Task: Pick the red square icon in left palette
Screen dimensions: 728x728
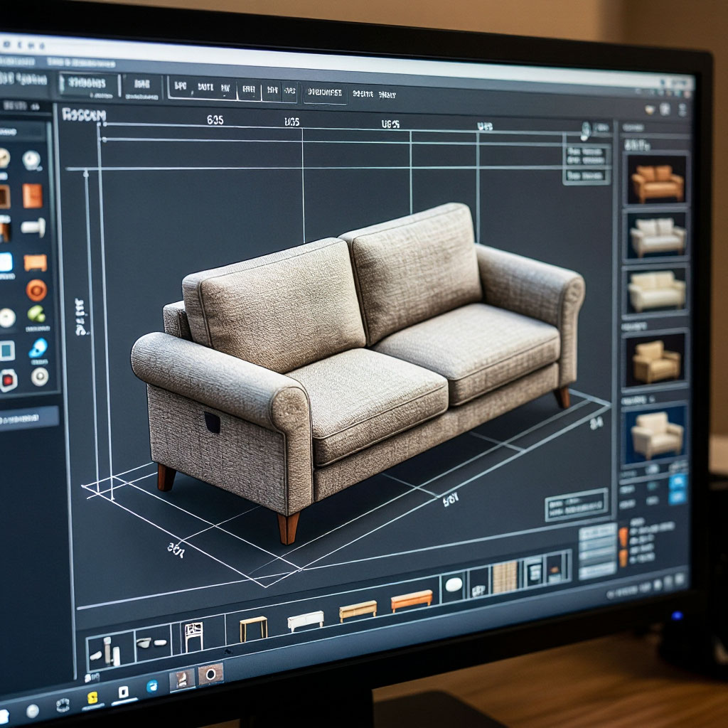Action: (7, 380)
